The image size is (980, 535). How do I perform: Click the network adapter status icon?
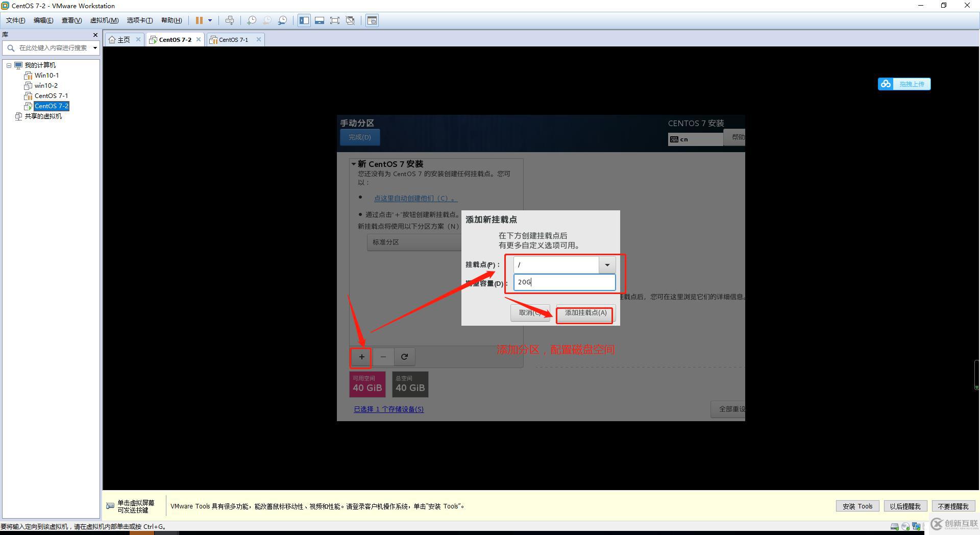tap(916, 526)
